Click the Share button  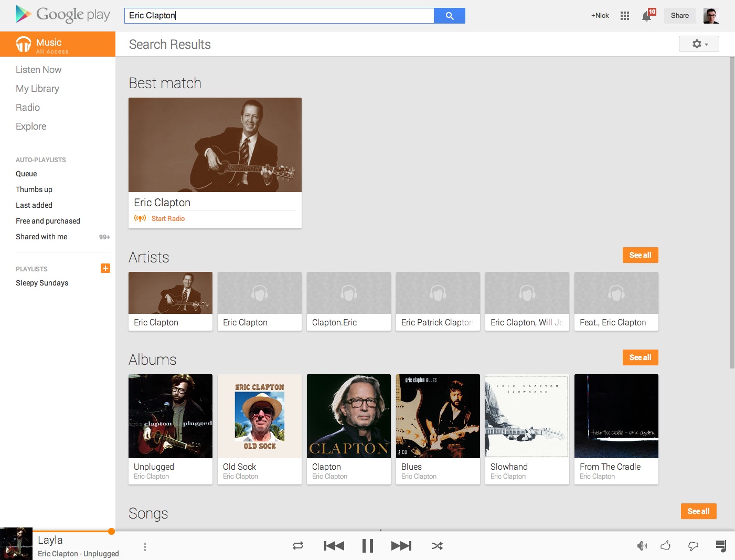(679, 16)
